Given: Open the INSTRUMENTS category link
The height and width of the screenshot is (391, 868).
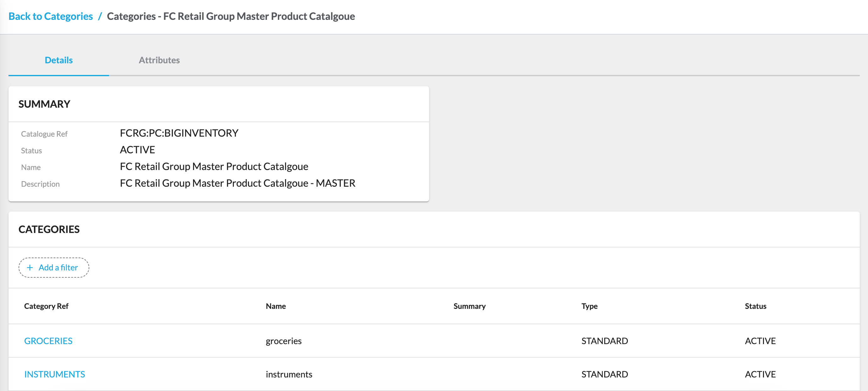Looking at the screenshot, I should (x=54, y=374).
